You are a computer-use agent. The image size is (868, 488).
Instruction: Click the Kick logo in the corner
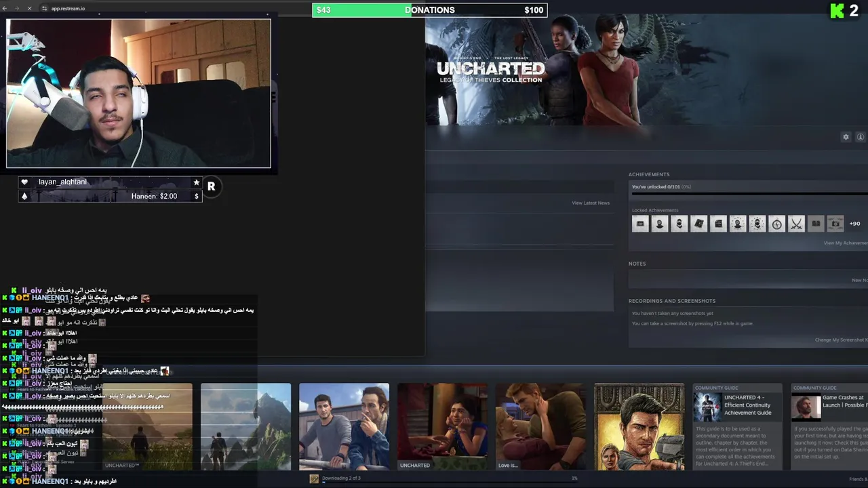coord(837,11)
